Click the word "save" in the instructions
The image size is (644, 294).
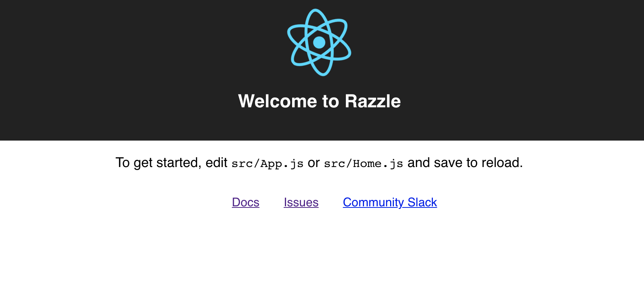448,163
